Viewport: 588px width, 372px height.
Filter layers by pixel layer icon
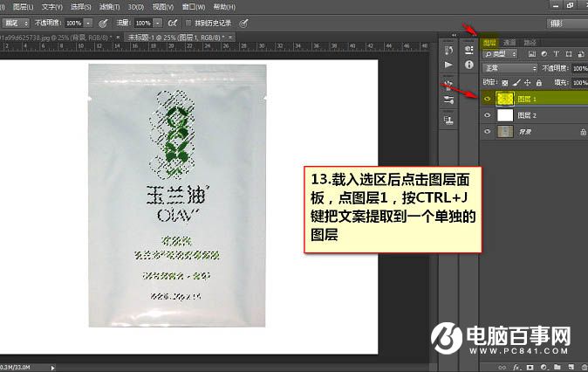(532, 54)
